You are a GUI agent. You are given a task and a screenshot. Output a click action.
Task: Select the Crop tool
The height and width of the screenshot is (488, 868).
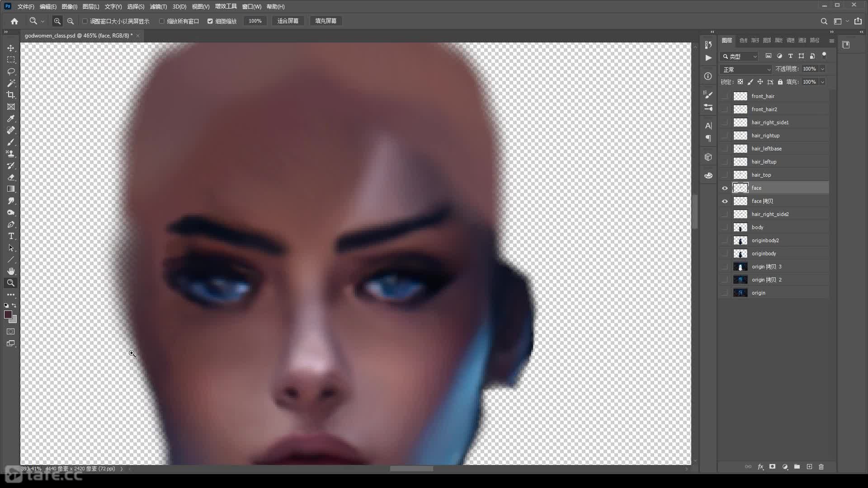11,95
